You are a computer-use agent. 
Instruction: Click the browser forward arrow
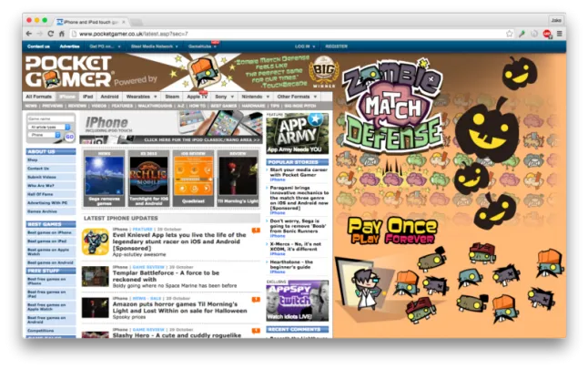[x=40, y=34]
